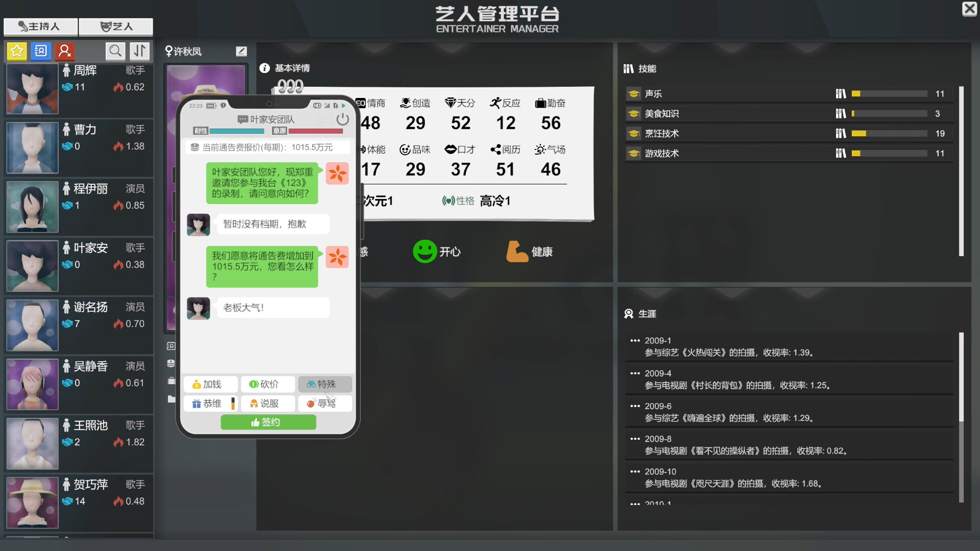Click the 加钱 money bag button
The height and width of the screenshot is (551, 980).
coord(210,384)
